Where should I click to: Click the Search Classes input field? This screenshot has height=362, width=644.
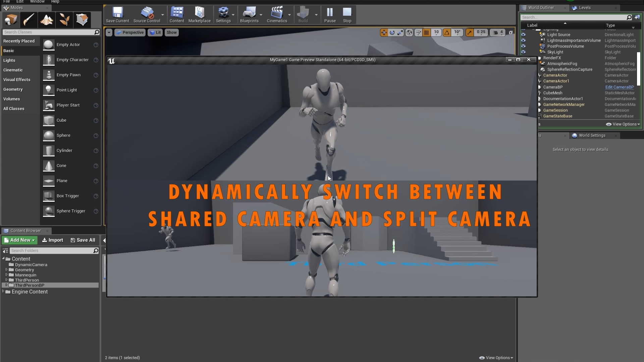point(49,32)
